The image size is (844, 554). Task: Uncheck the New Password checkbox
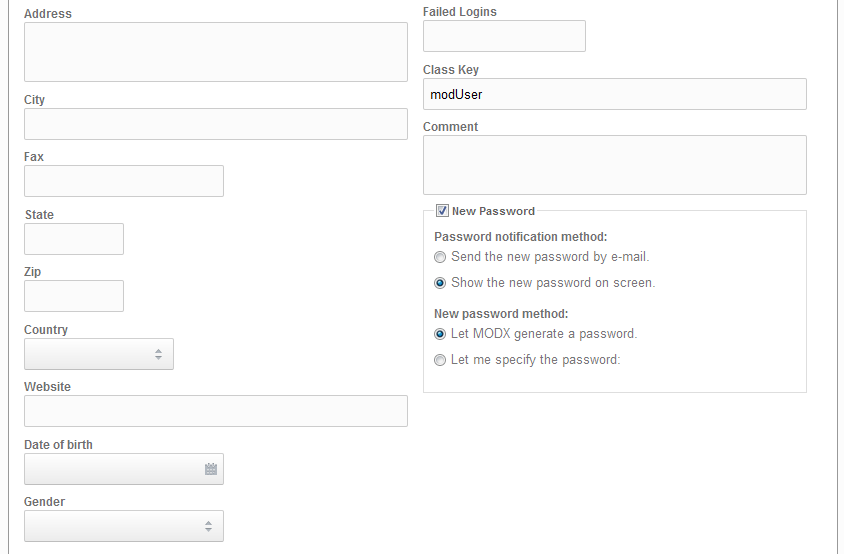coord(442,211)
